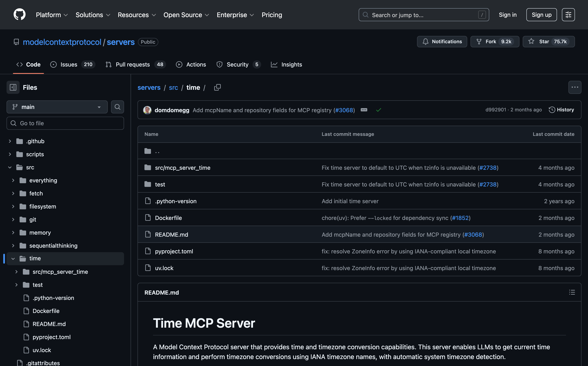Open README outline list icon
Image resolution: width=588 pixels, height=366 pixels.
(572, 292)
